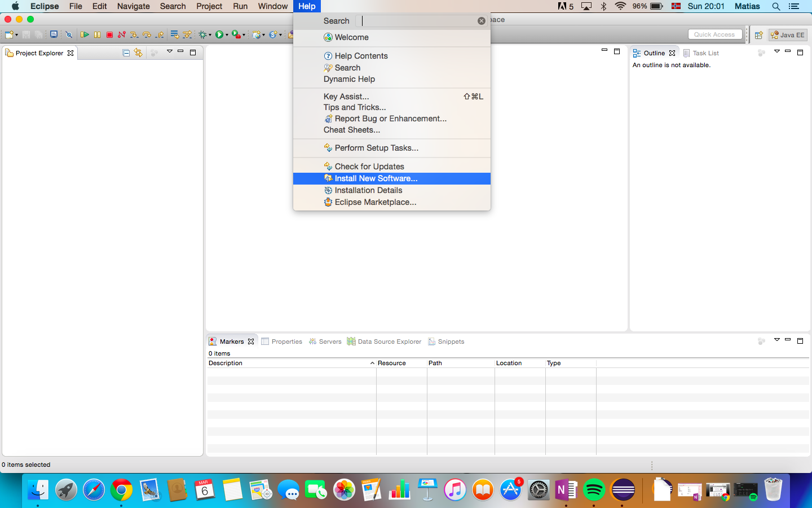Open the New wizard dropdown arrow
The height and width of the screenshot is (508, 812).
pyautogui.click(x=16, y=35)
